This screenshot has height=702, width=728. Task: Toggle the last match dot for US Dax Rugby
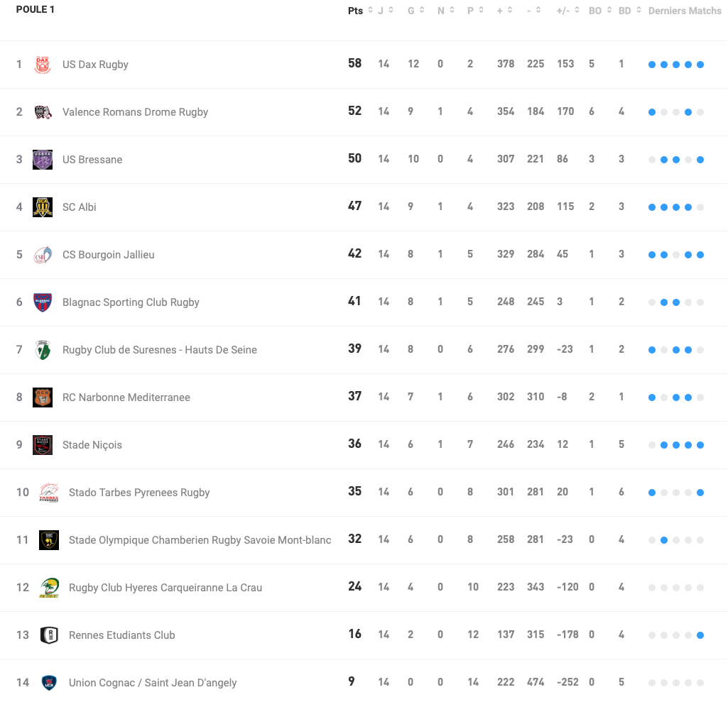pos(700,64)
